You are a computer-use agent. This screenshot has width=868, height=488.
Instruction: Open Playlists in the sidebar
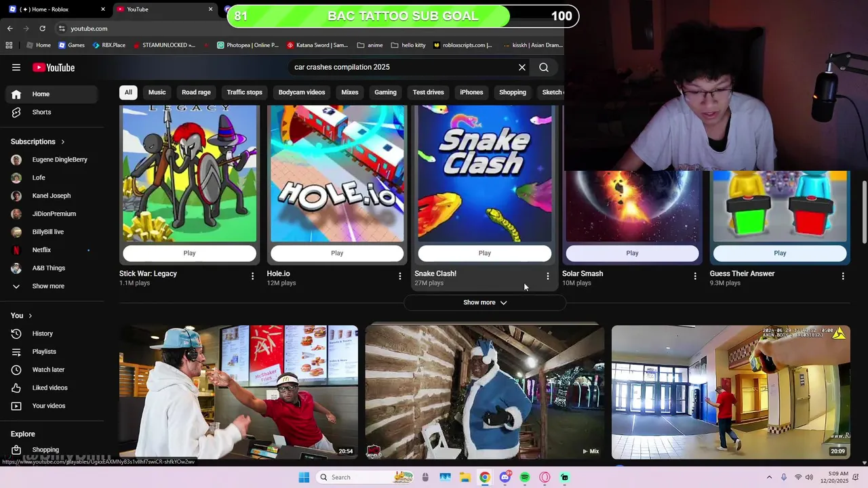click(52, 352)
